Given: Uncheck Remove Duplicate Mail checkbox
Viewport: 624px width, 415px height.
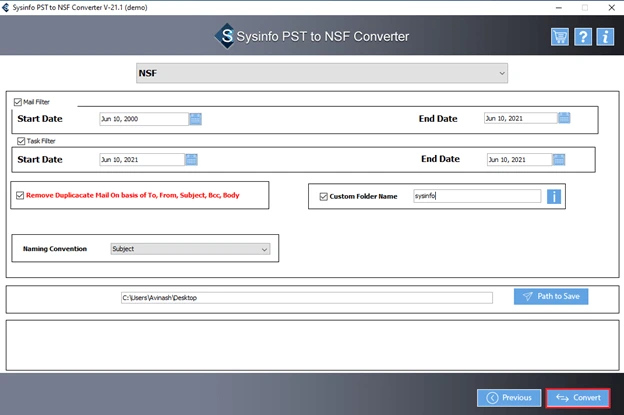Looking at the screenshot, I should pyautogui.click(x=20, y=195).
